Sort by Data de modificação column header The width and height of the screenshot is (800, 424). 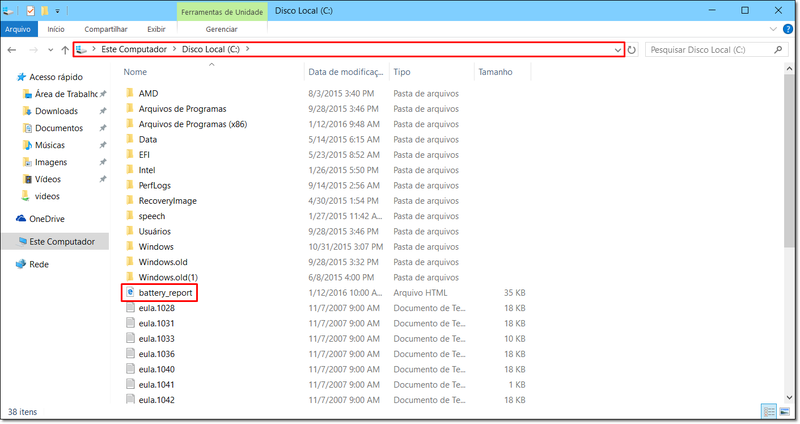(x=345, y=72)
